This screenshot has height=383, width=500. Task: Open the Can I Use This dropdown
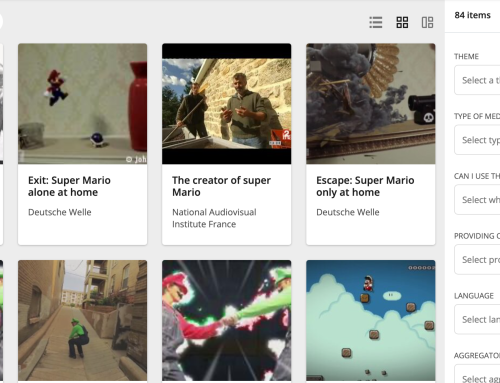477,200
